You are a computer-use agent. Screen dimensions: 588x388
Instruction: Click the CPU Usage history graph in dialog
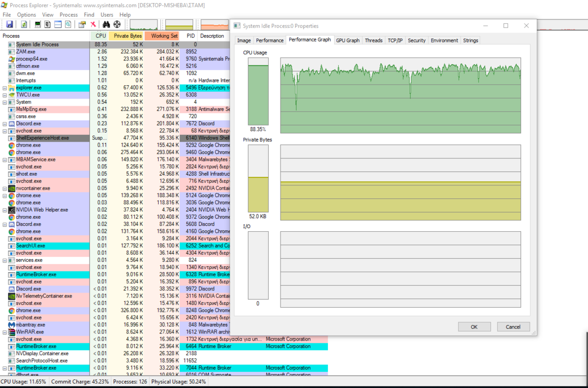(x=400, y=95)
